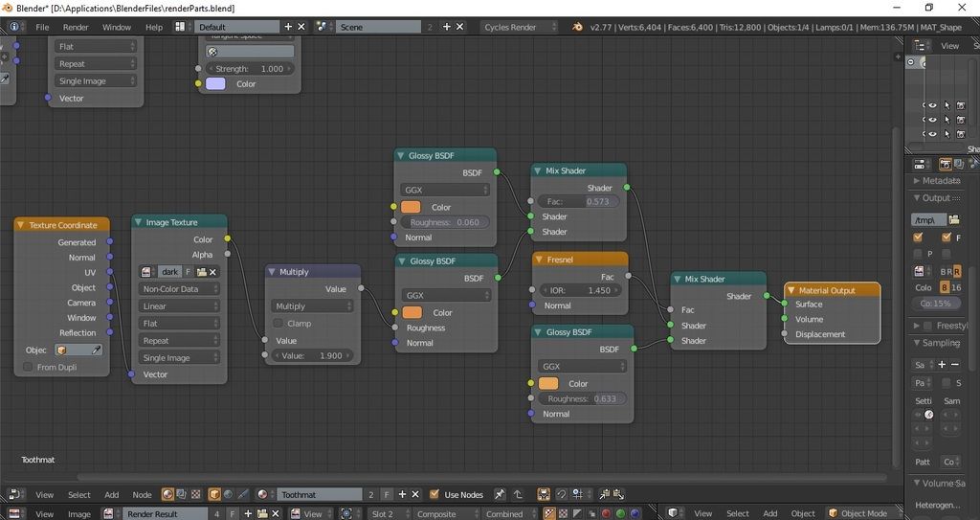
Task: Toggle fake user F button for Toothmat
Action: tap(387, 494)
